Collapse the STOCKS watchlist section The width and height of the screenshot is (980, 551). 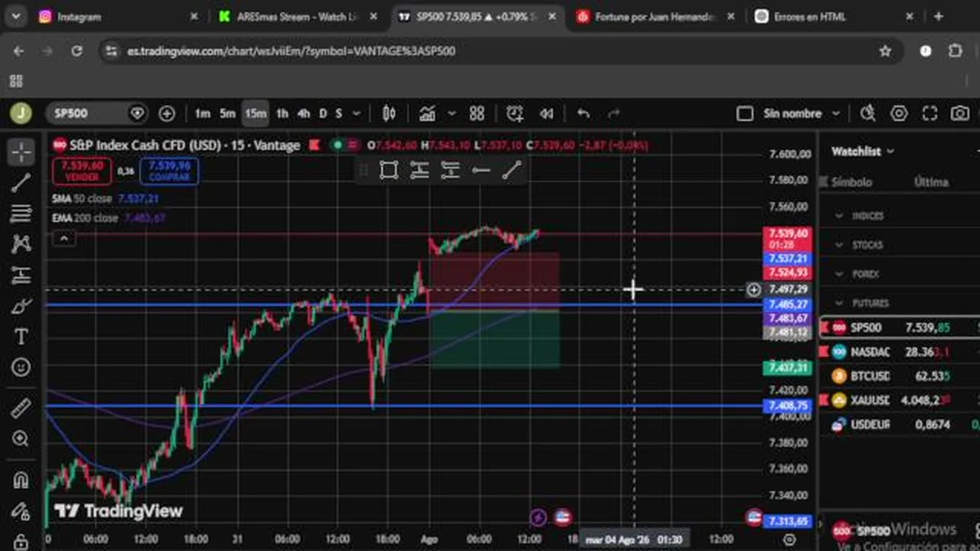coord(839,245)
